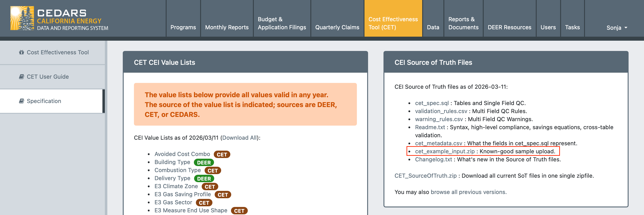Click browse all previous versions link
The height and width of the screenshot is (215, 644).
[x=468, y=192]
